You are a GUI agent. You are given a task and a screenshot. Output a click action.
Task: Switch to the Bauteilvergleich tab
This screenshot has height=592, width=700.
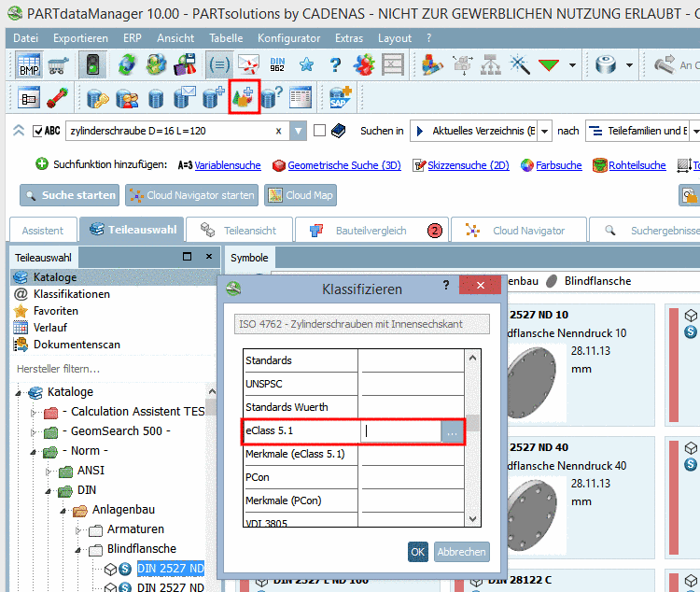tap(371, 230)
